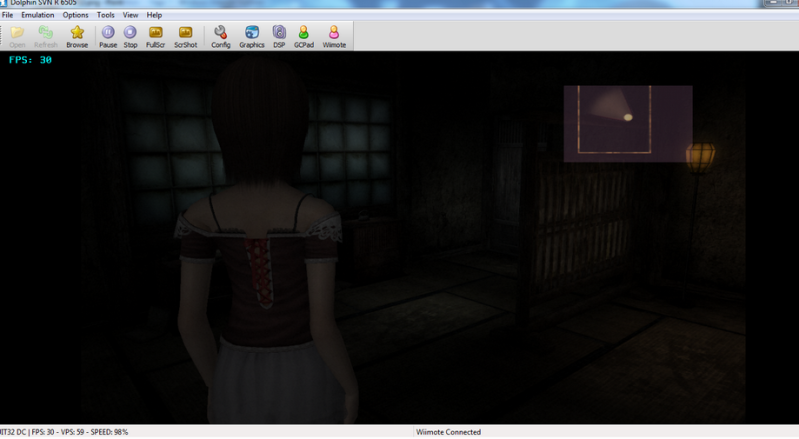
Task: Open Graphics plugin settings
Action: pos(252,36)
